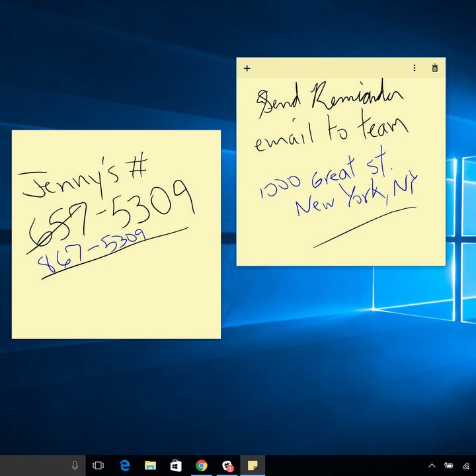This screenshot has height=476, width=476.
Task: Open the three-dot menu on the reminder note
Action: click(415, 68)
